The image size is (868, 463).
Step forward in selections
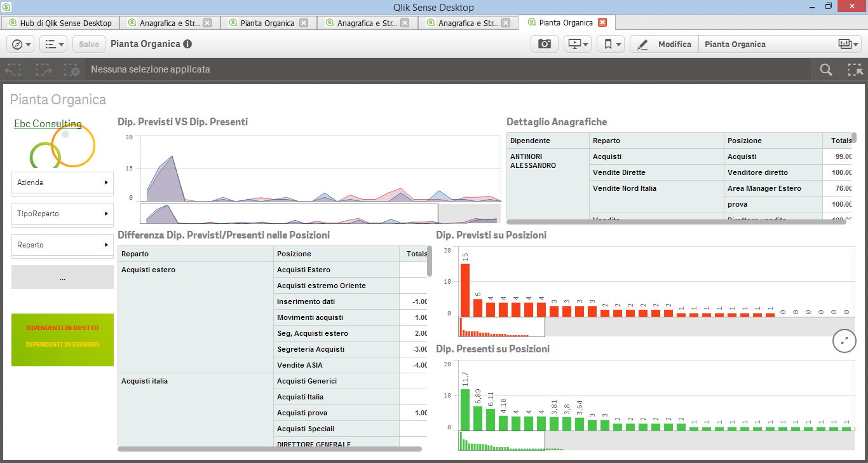(44, 69)
